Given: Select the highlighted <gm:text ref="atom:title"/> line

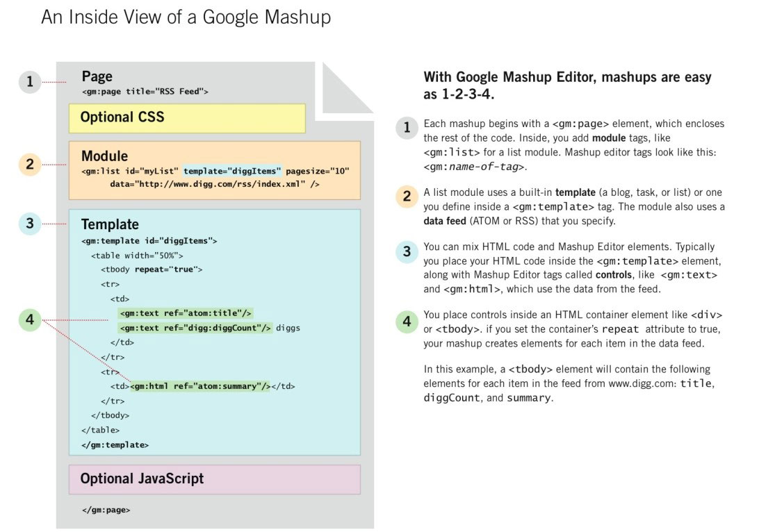Looking at the screenshot, I should coord(186,313).
